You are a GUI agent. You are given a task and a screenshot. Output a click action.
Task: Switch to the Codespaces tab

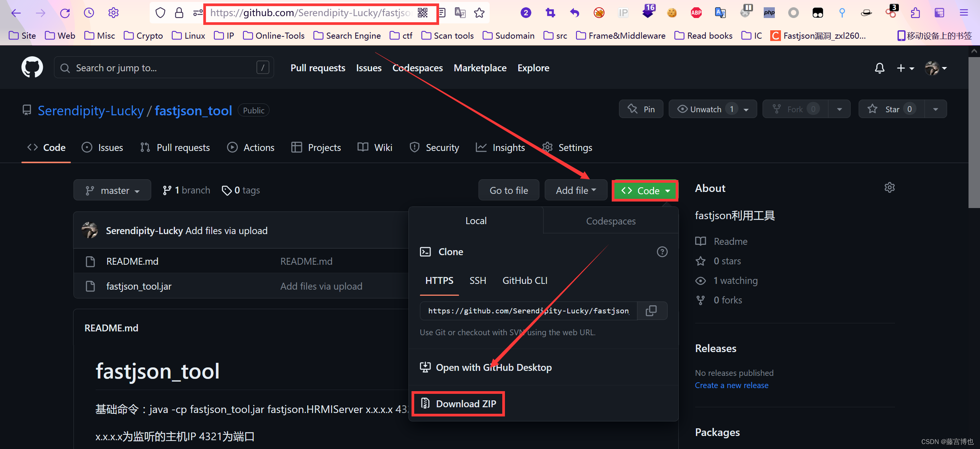(611, 221)
